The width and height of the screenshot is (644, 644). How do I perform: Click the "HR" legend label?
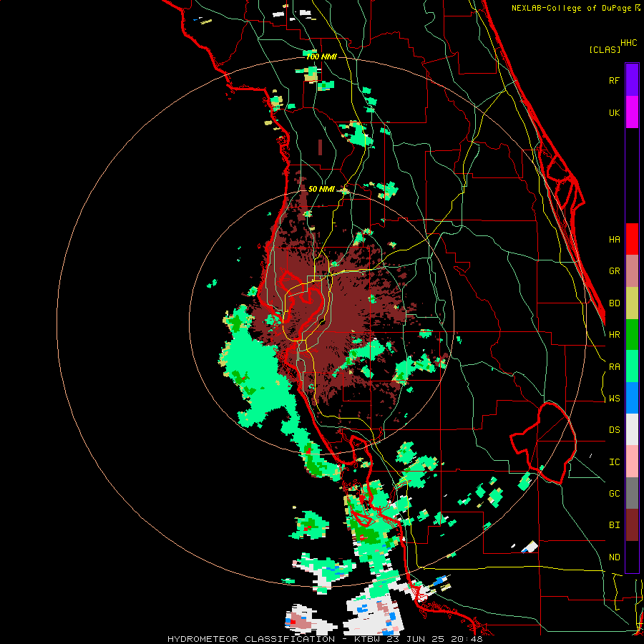coord(614,335)
